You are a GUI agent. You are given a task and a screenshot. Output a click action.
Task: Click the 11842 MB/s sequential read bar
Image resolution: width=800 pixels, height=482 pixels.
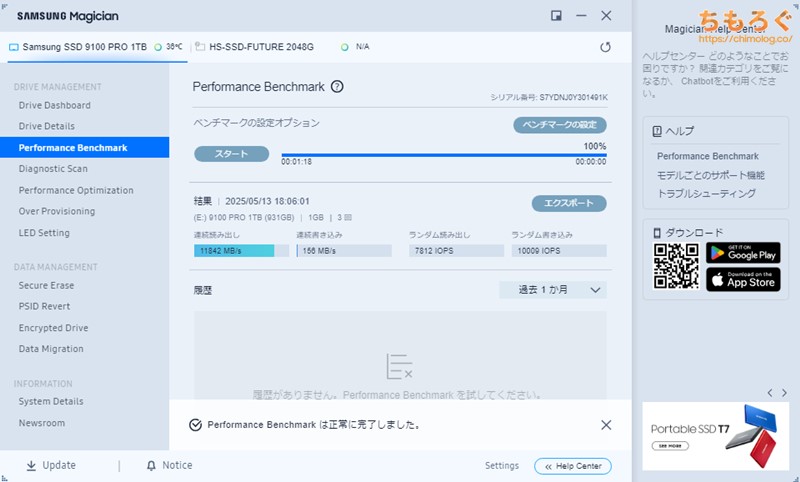pos(241,251)
